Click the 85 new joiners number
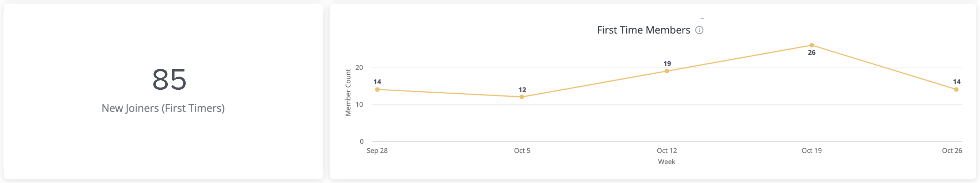This screenshot has height=183, width=980. (x=169, y=80)
